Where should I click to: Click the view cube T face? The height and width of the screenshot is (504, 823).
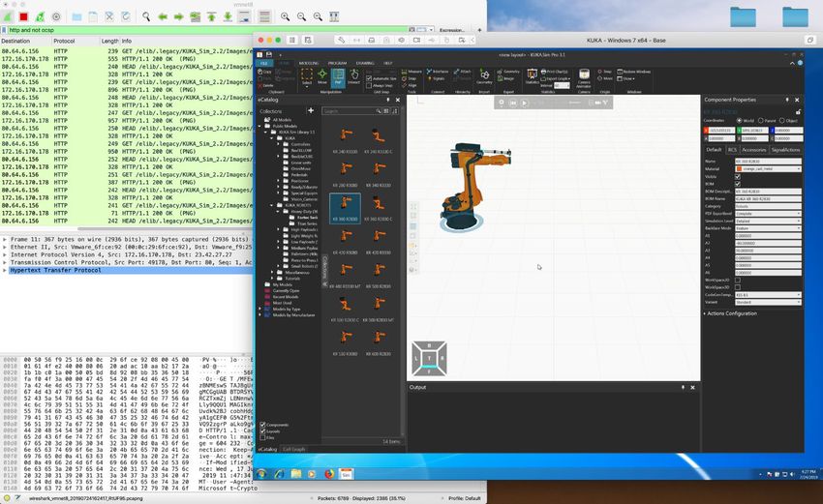[429, 358]
